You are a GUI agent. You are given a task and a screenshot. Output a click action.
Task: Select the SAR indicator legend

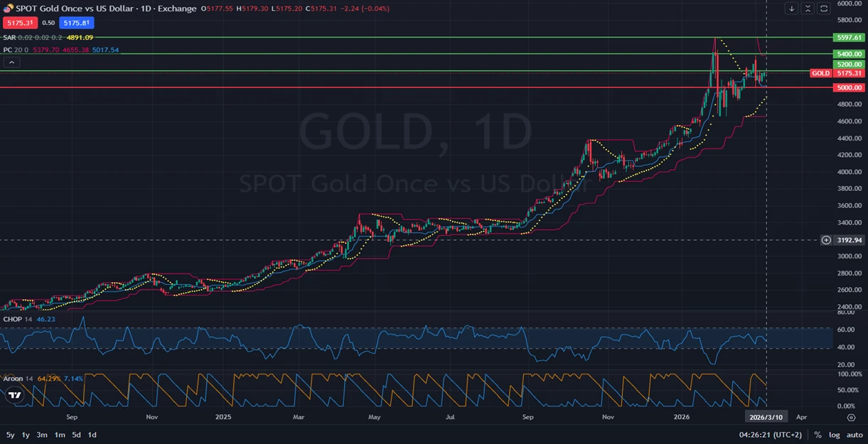9,37
